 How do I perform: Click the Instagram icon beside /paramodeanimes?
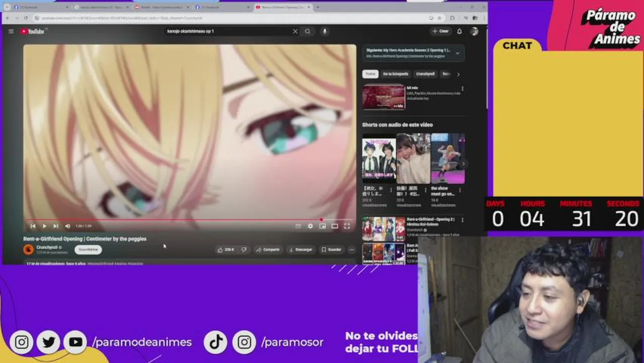pyautogui.click(x=21, y=342)
